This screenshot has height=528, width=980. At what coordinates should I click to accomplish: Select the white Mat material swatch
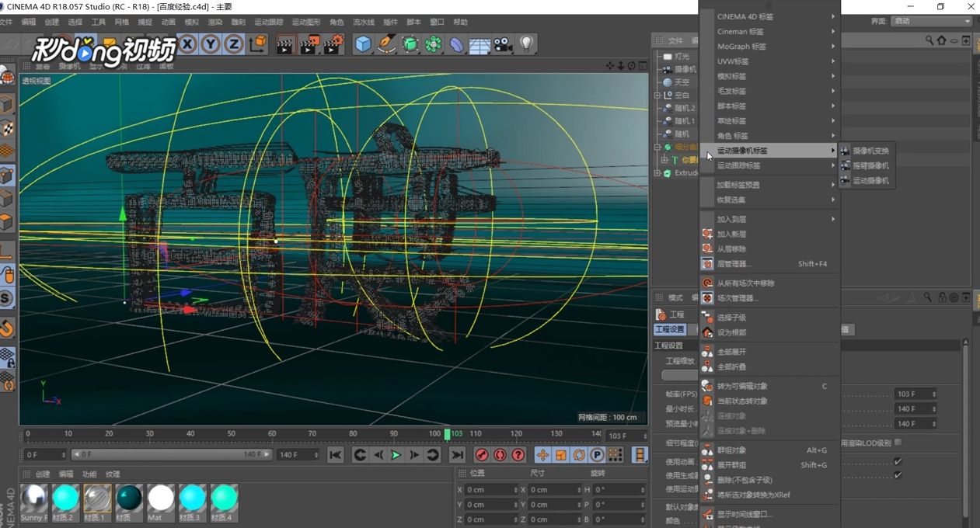tap(161, 499)
